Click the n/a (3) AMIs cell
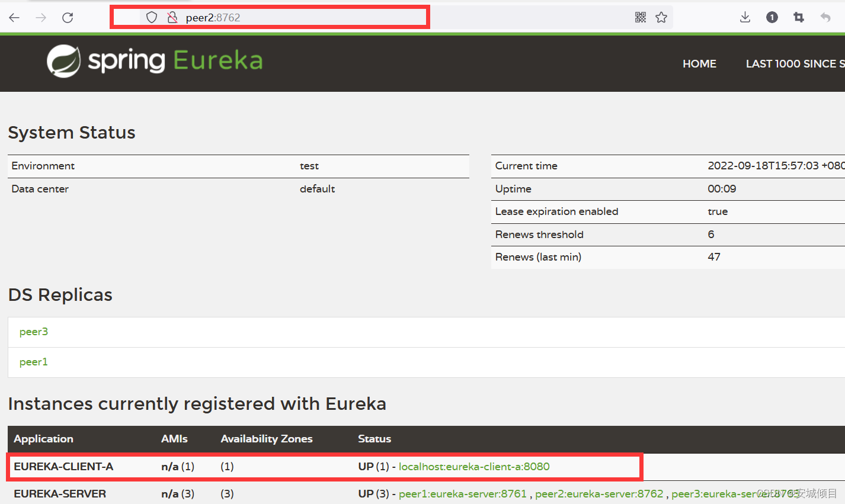Image resolution: width=845 pixels, height=504 pixels. coord(178,494)
